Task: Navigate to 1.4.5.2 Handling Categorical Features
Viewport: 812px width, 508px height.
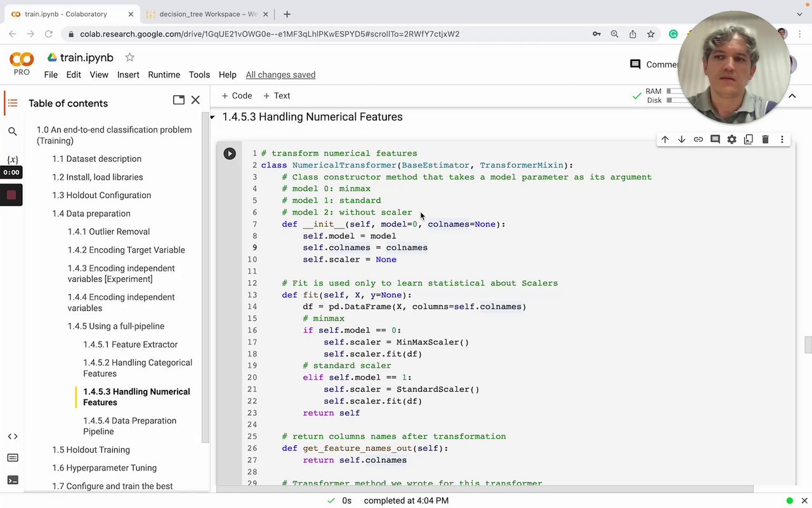Action: coord(138,368)
